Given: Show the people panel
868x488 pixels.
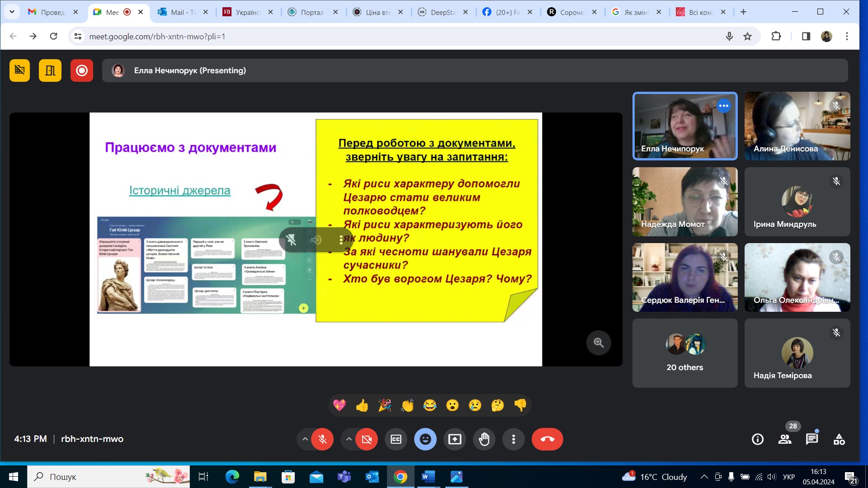Looking at the screenshot, I should 785,439.
